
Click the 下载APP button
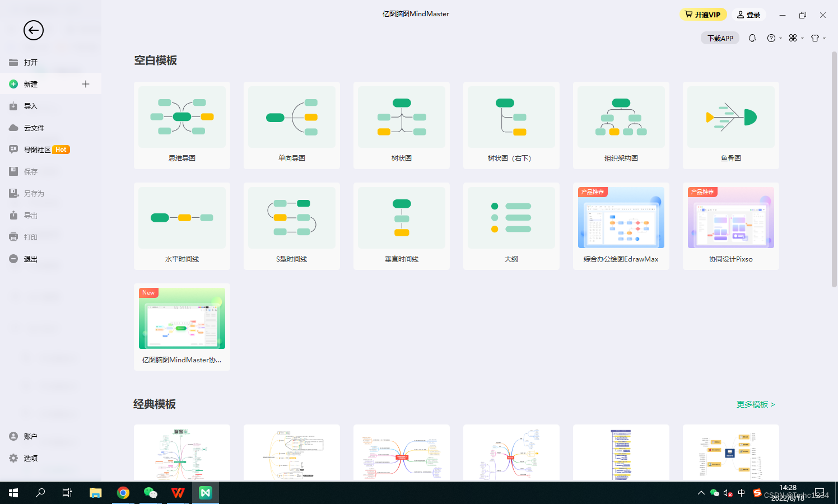coord(720,38)
